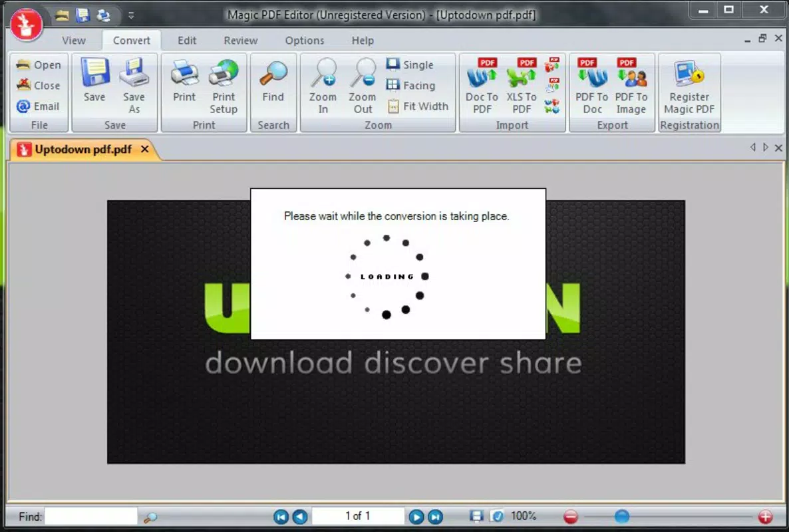
Task: Select the Convert ribbon tab
Action: [x=131, y=40]
